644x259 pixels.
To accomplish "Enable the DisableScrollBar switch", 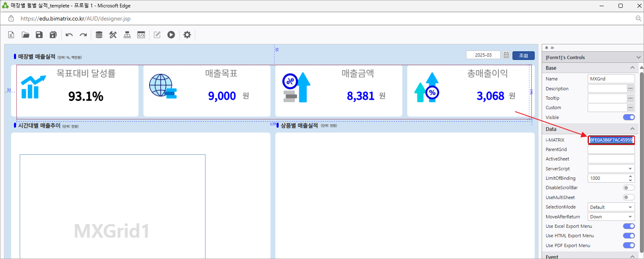I will point(629,188).
